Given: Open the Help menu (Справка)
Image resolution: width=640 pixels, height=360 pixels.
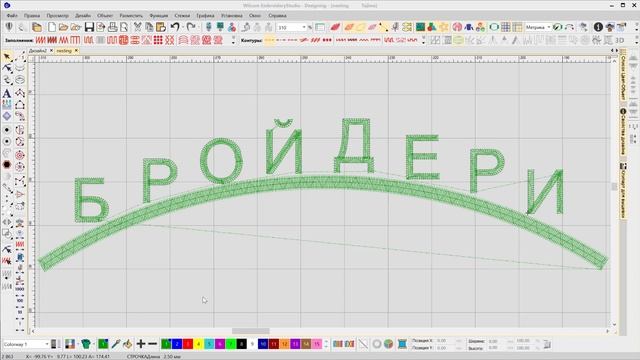Looking at the screenshot, I should pos(278,16).
